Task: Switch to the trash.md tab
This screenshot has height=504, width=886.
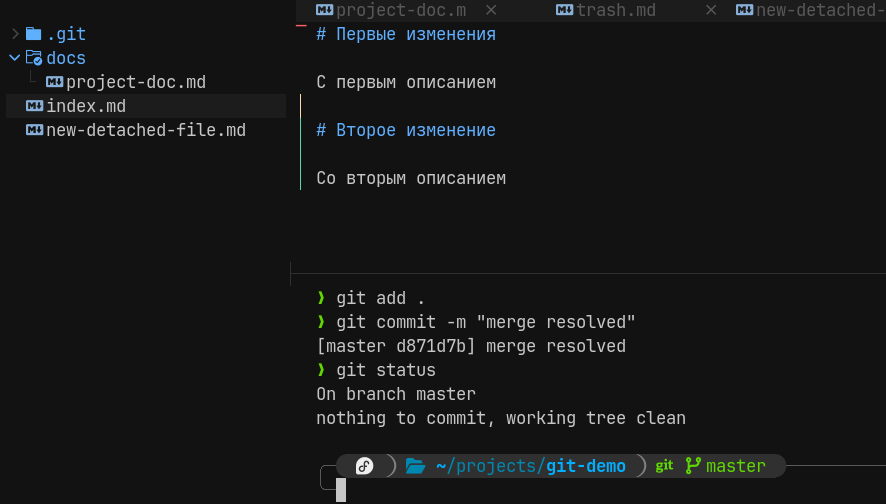Action: point(616,10)
